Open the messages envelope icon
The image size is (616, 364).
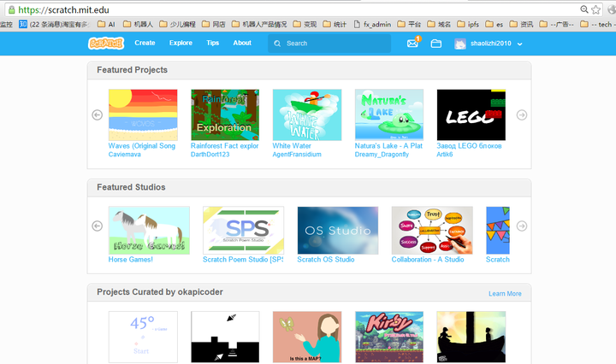tap(412, 43)
